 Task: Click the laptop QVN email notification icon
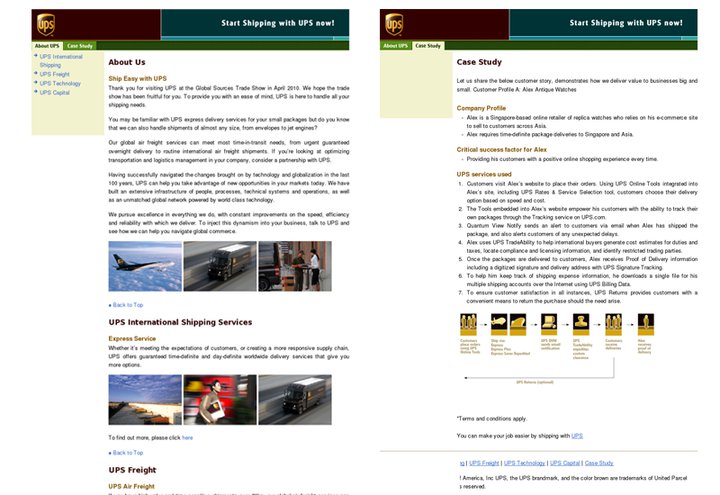tap(549, 324)
